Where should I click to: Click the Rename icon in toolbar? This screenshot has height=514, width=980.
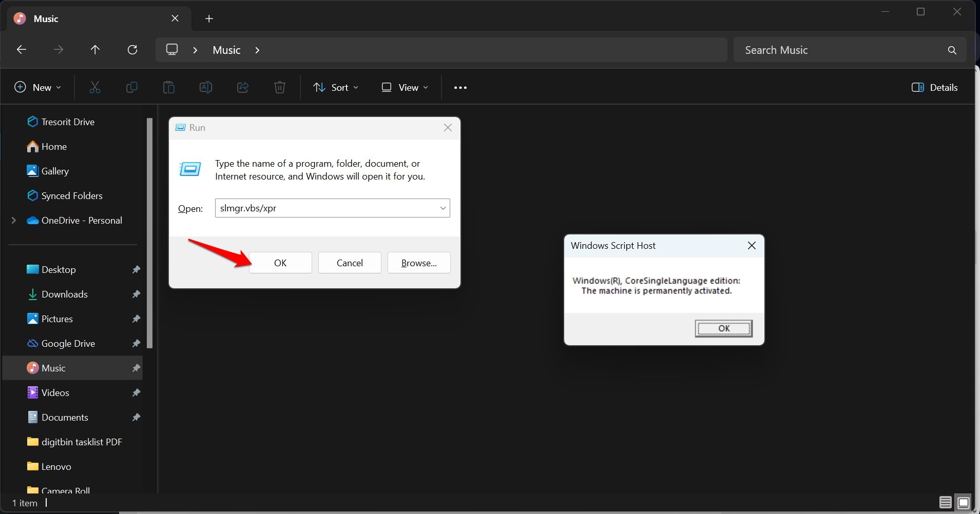(206, 87)
